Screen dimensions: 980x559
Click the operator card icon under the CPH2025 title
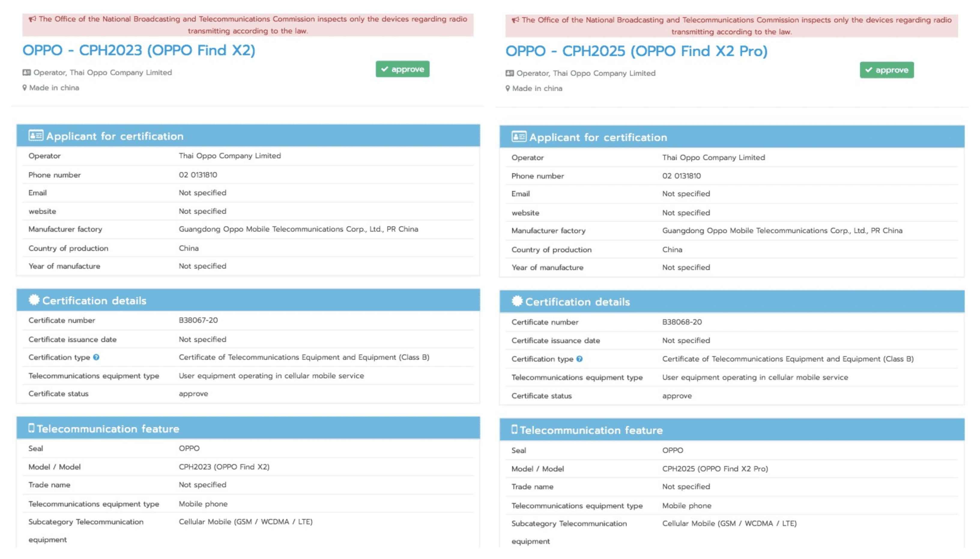[x=510, y=73]
